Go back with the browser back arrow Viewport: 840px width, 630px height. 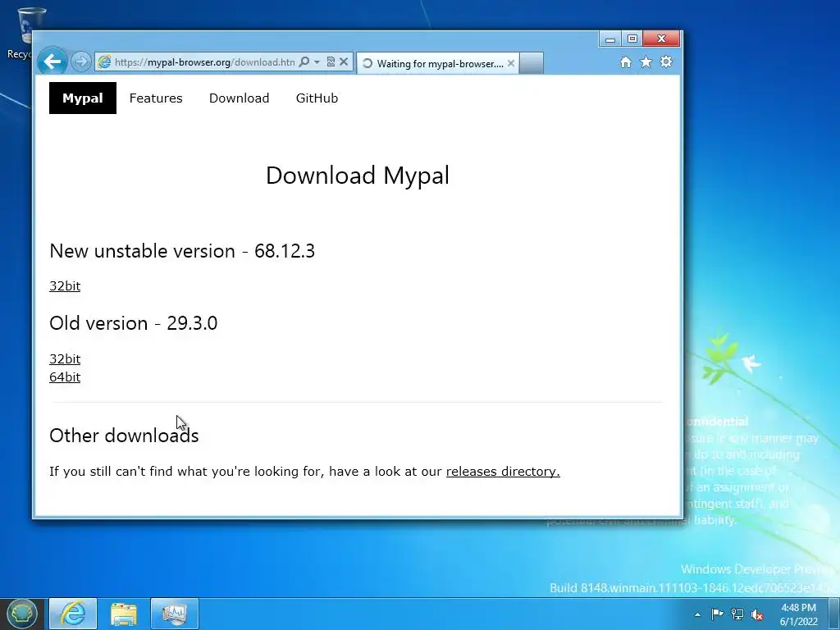point(52,62)
